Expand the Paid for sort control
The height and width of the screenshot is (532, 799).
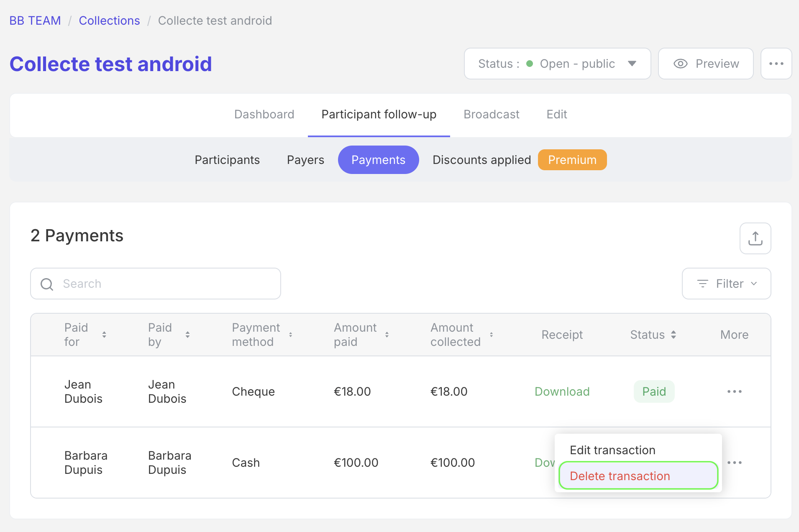pos(104,335)
